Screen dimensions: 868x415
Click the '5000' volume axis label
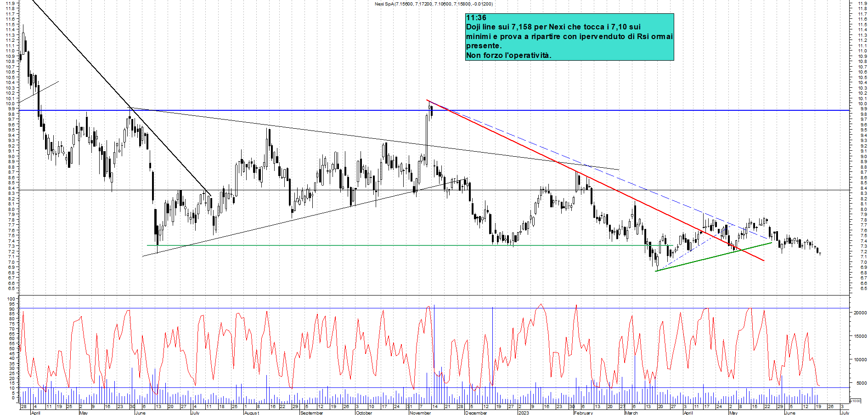coord(861,383)
